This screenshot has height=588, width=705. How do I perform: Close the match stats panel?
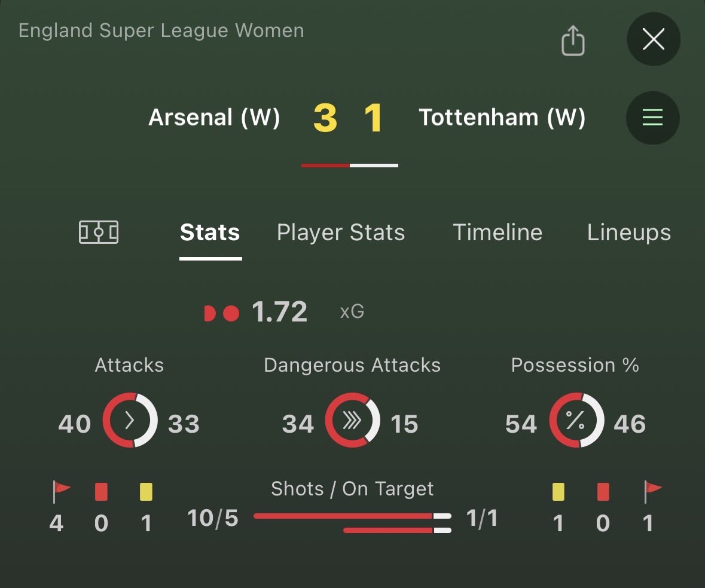click(x=653, y=39)
